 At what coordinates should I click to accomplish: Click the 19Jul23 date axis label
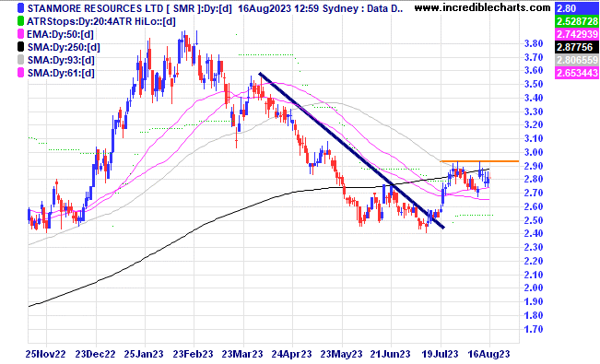coord(440,354)
